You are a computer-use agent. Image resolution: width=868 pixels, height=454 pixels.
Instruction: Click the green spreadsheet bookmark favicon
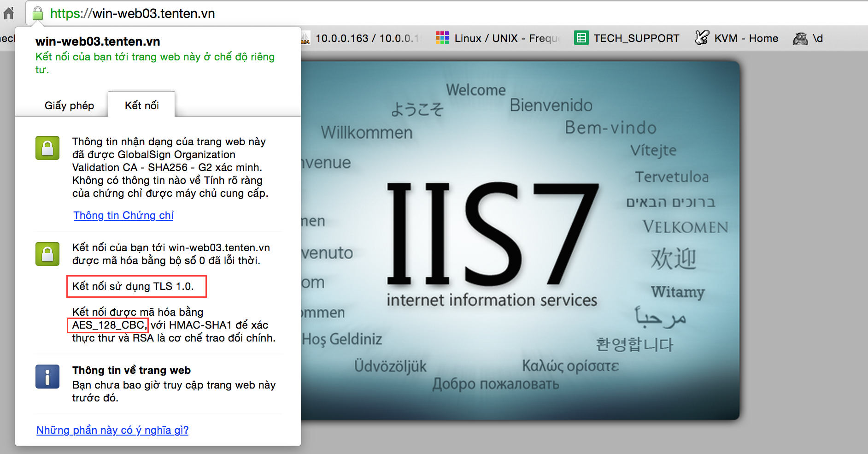pos(581,38)
